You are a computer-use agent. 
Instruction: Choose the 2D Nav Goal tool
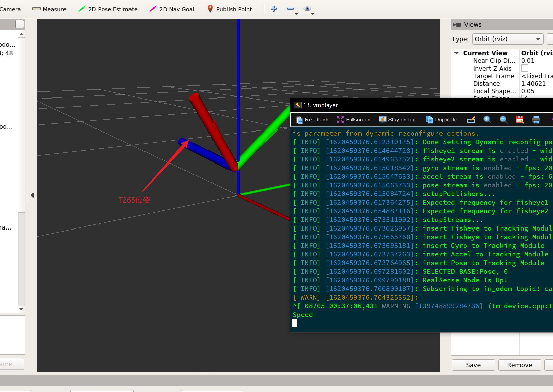pyautogui.click(x=172, y=9)
